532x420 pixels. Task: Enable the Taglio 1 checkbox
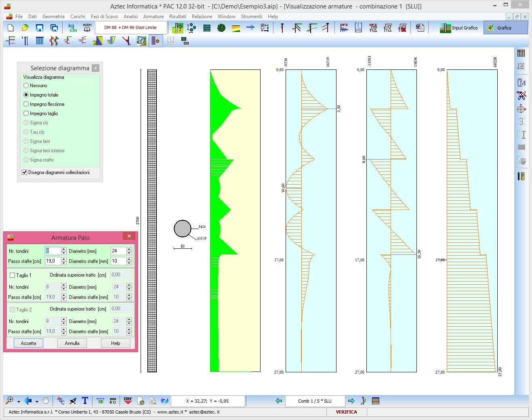13,275
